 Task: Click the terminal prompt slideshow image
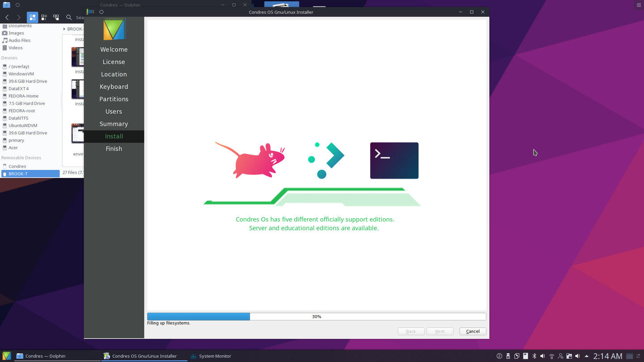[x=394, y=160]
